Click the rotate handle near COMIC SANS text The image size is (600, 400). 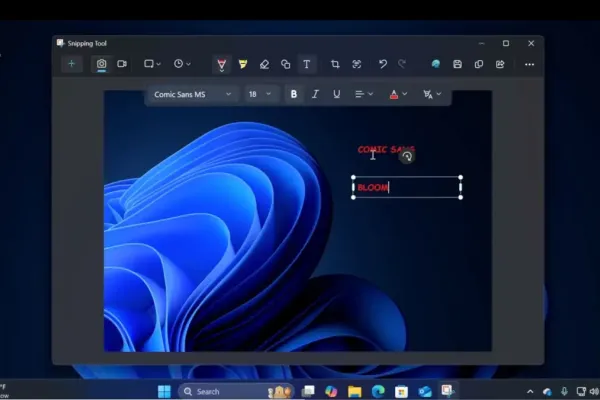coord(407,157)
